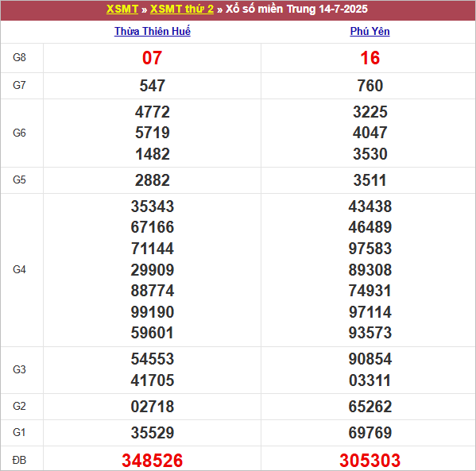Click G3 number 90854
476x471 pixels.
(370, 359)
